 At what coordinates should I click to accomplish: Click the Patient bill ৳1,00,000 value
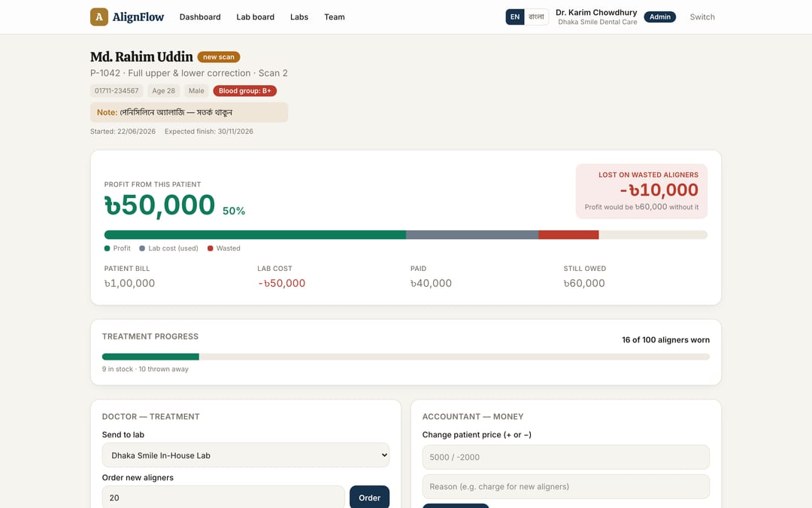click(x=129, y=283)
